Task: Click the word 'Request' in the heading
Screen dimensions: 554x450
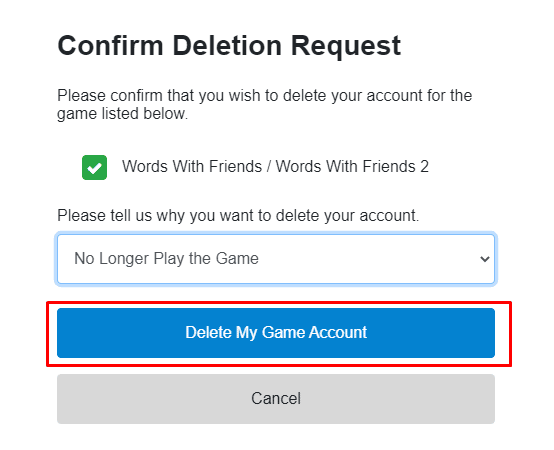Action: click(346, 46)
